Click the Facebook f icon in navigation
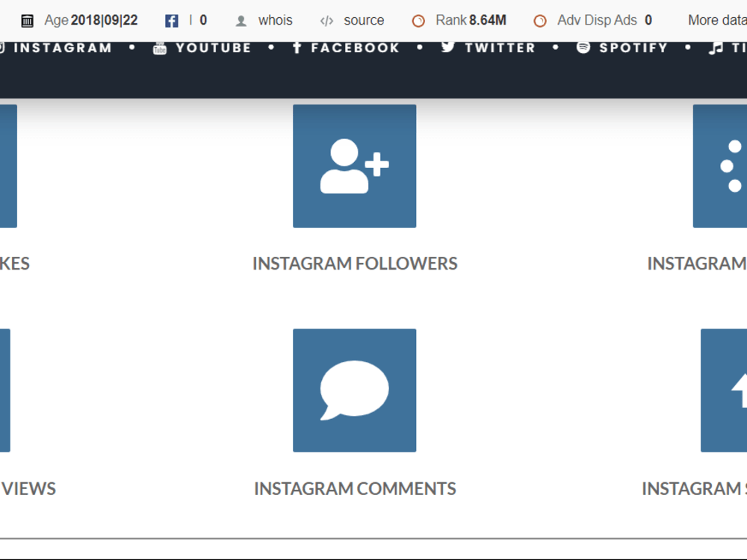The height and width of the screenshot is (560, 747). [297, 48]
